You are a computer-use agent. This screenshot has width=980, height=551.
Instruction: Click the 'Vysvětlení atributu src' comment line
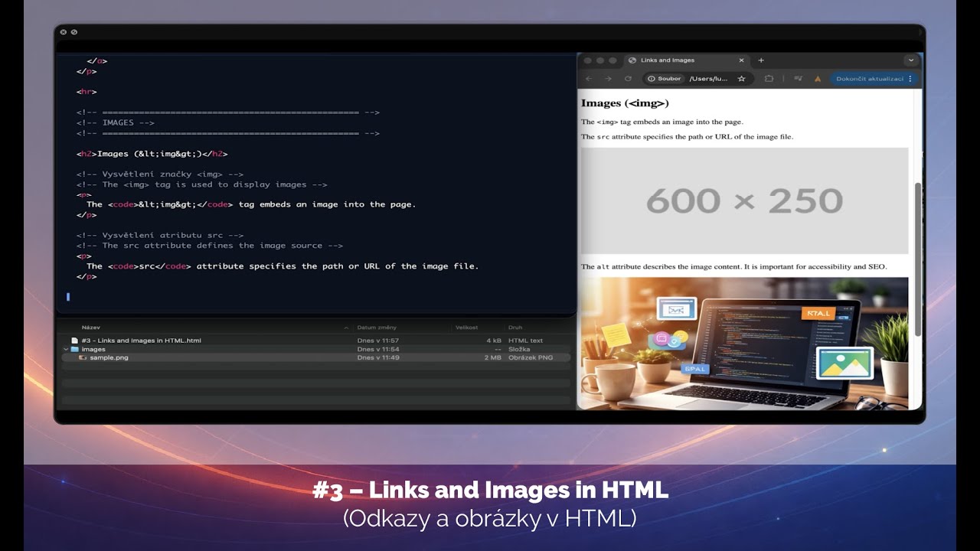point(160,236)
